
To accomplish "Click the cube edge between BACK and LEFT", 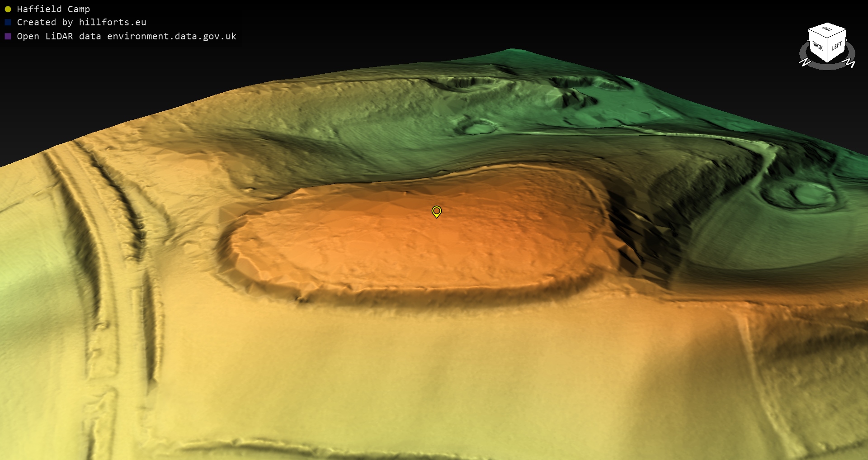I will click(827, 50).
